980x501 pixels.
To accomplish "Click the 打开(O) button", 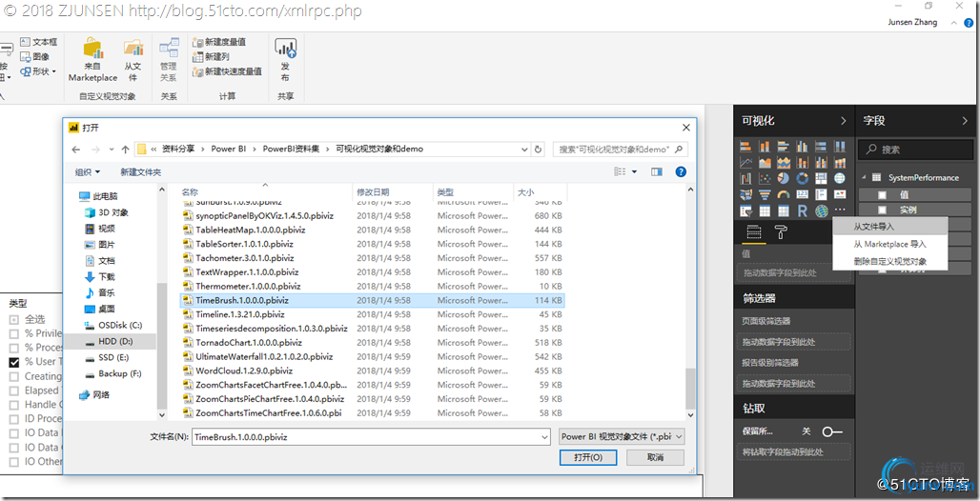I will tap(588, 457).
